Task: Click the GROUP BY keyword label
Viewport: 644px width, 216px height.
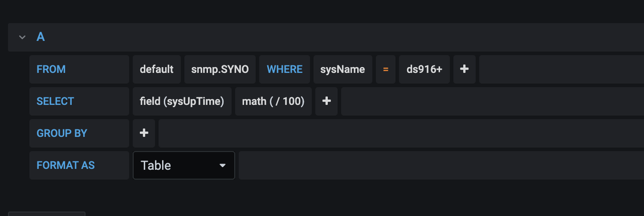Action: point(62,133)
